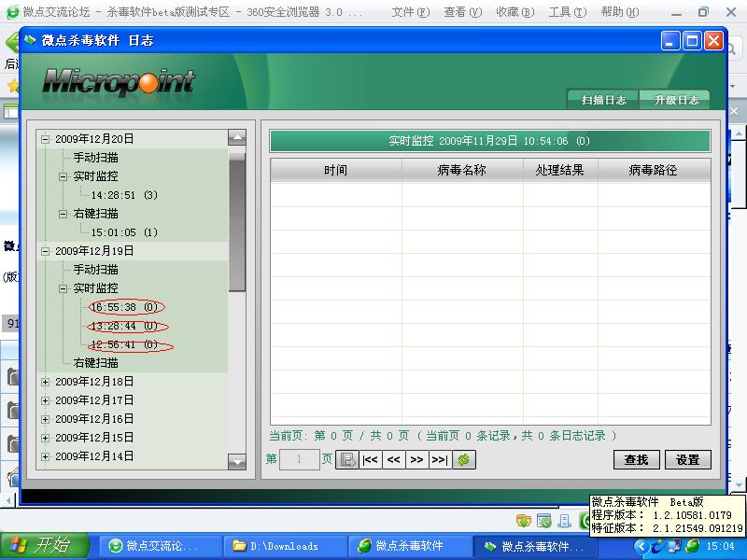The height and width of the screenshot is (560, 747).
Task: Close the 微点杀毒软件 日志 window
Action: [713, 41]
